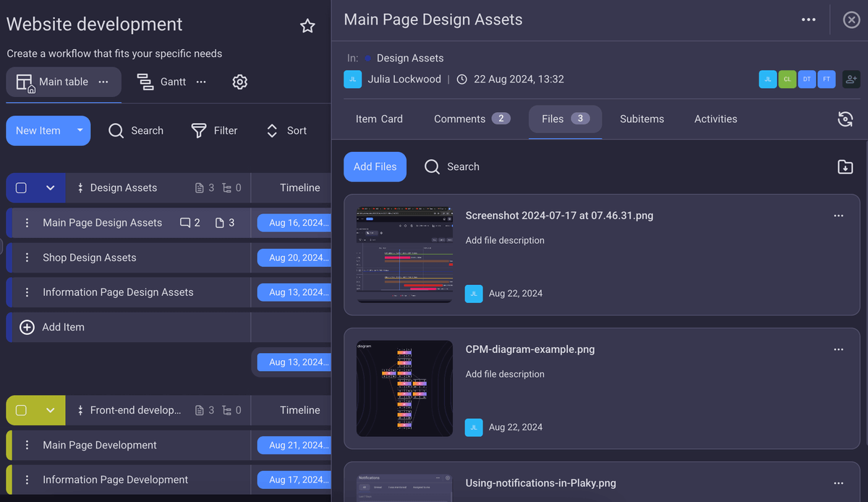Select the Front-end development group checkbox
Image resolution: width=868 pixels, height=502 pixels.
(x=21, y=410)
